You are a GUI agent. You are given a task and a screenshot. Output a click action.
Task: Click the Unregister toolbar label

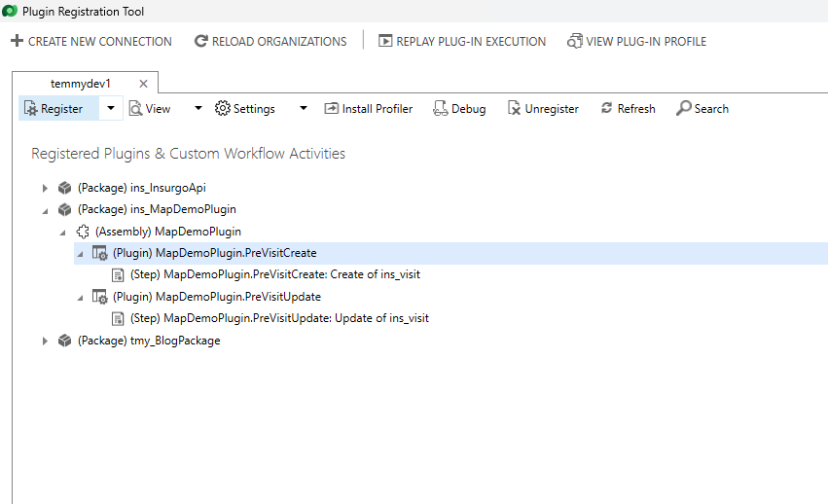[x=552, y=109]
